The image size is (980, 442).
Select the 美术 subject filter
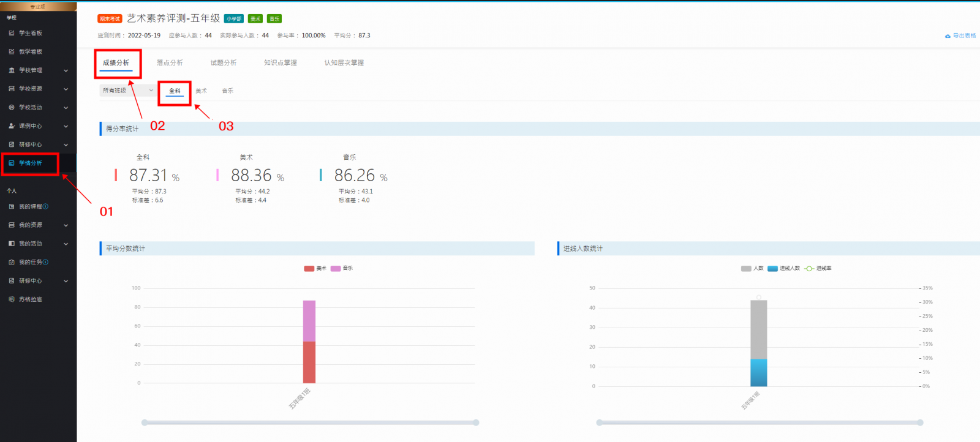click(201, 91)
